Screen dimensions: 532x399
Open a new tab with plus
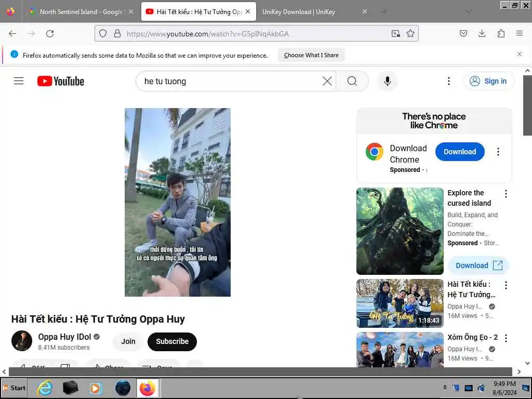[x=384, y=12]
